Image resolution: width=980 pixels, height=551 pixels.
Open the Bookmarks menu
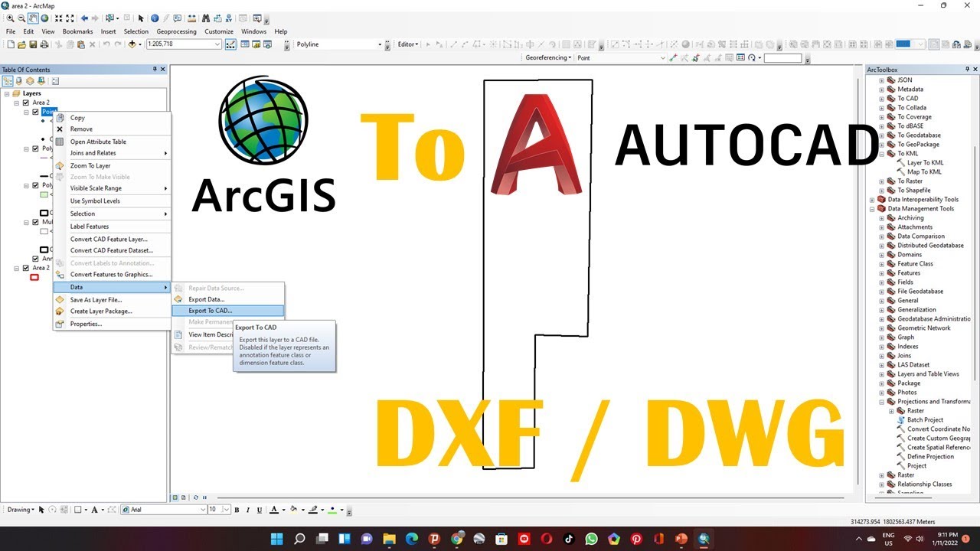point(77,31)
